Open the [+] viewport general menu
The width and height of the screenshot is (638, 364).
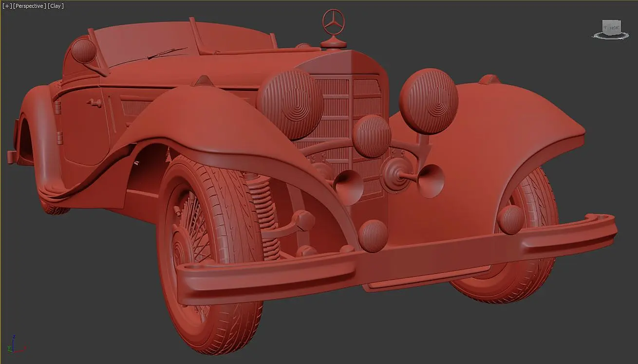(7, 6)
